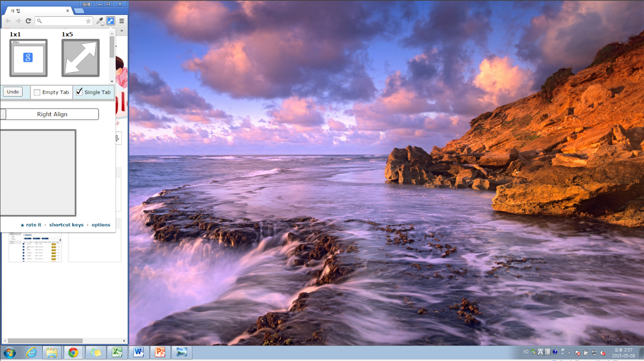This screenshot has width=644, height=361.
Task: Open the network tray icon
Action: pyautogui.click(x=594, y=353)
